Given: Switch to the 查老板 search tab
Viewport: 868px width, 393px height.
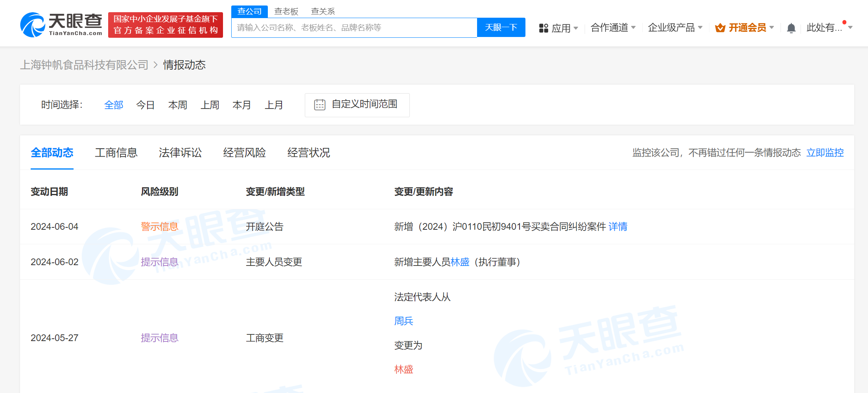Looking at the screenshot, I should click(286, 11).
